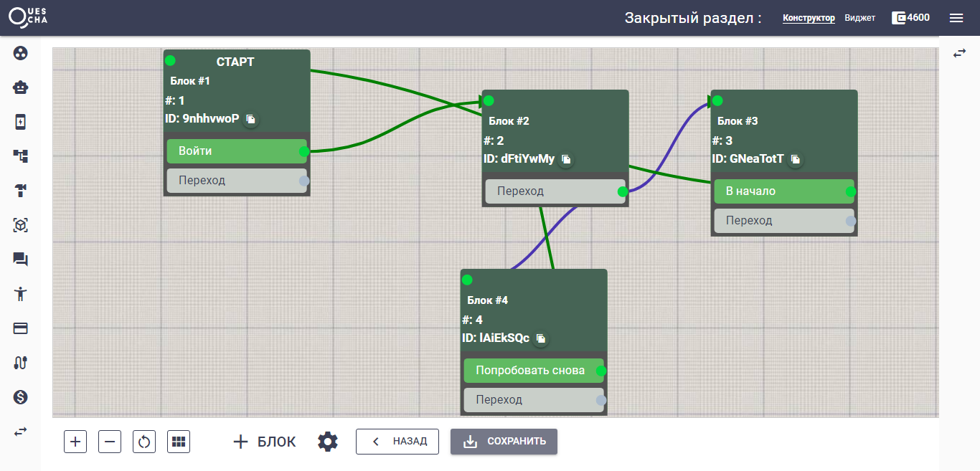Click the credit card sidebar icon

(20, 328)
